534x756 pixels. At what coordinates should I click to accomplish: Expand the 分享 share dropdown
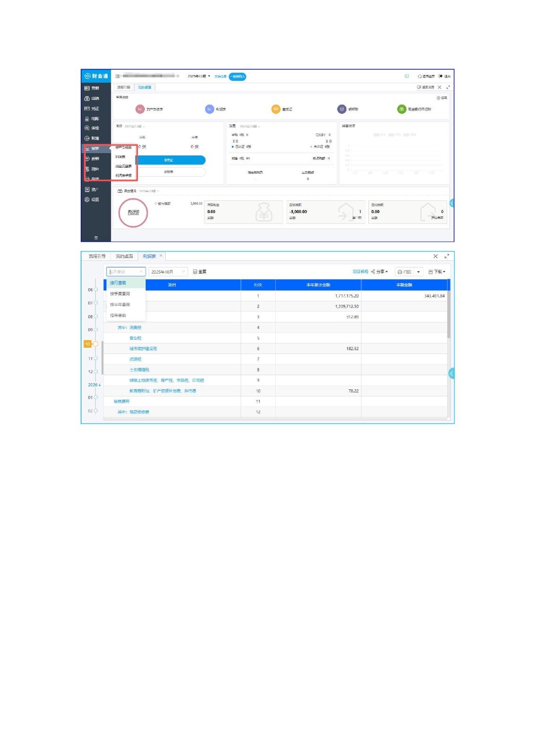pos(380,272)
